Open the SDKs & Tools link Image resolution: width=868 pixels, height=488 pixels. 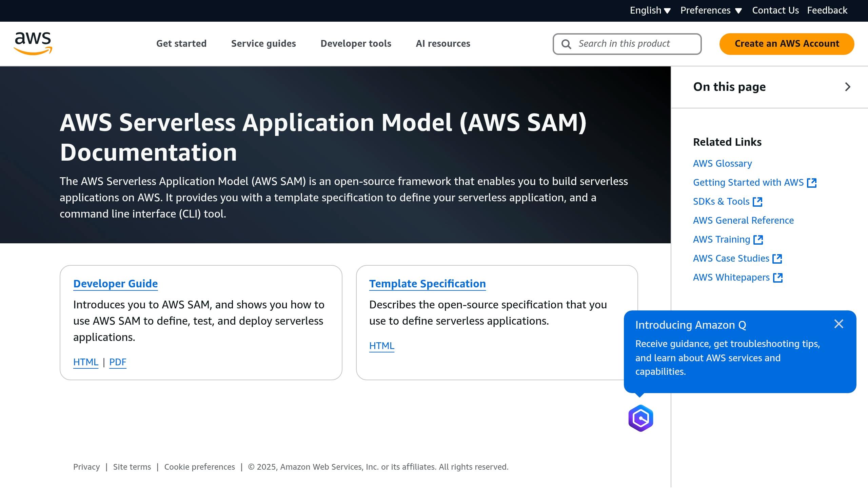pyautogui.click(x=721, y=202)
